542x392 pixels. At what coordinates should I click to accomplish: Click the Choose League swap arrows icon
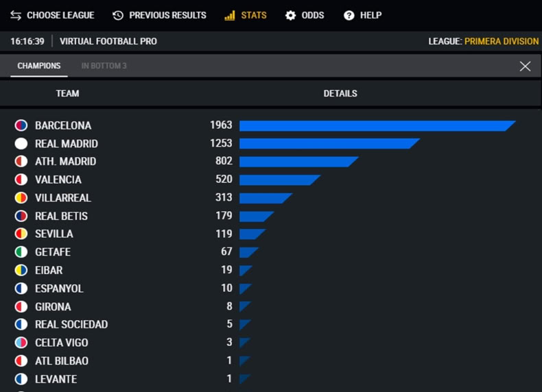coord(16,15)
